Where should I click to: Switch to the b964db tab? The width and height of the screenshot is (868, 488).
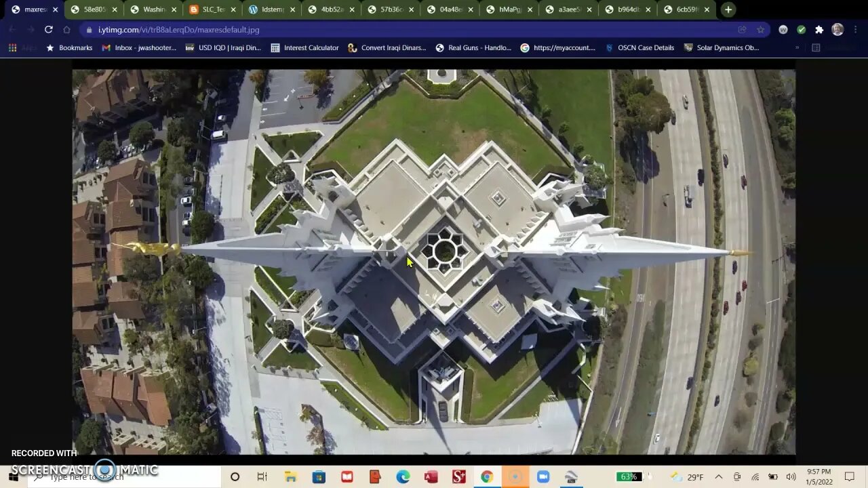[x=627, y=9]
